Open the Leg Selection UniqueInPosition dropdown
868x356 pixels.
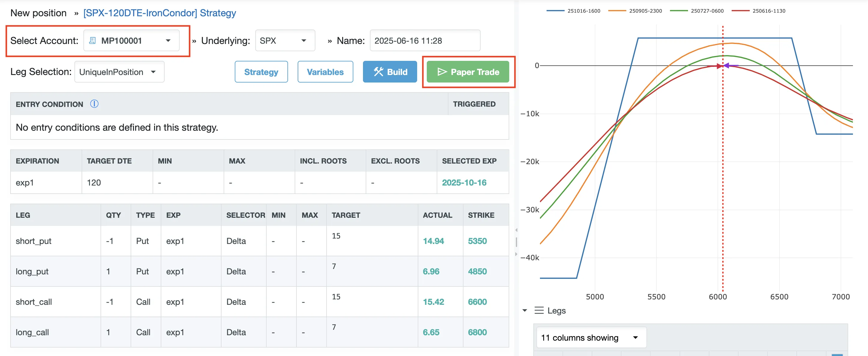(x=119, y=72)
